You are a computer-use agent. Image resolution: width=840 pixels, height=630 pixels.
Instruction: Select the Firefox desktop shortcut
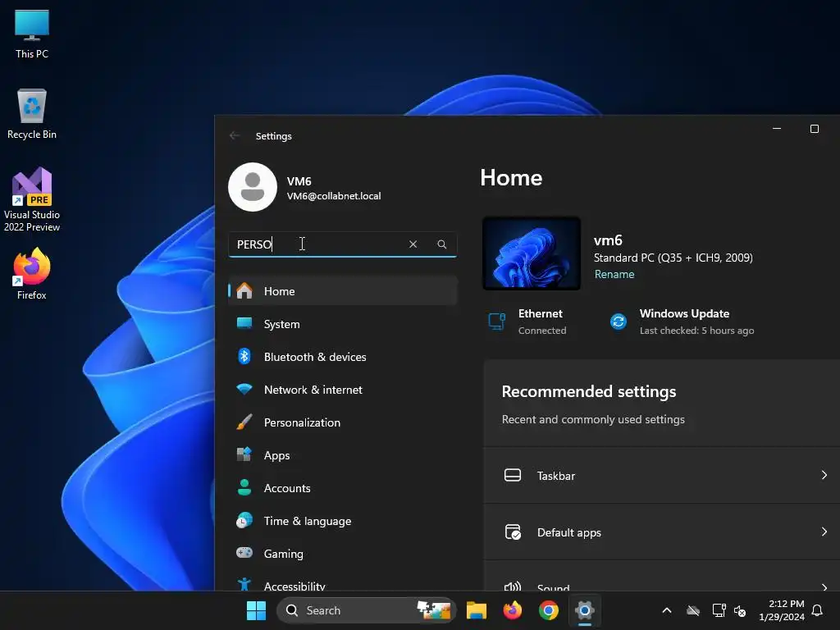32,273
